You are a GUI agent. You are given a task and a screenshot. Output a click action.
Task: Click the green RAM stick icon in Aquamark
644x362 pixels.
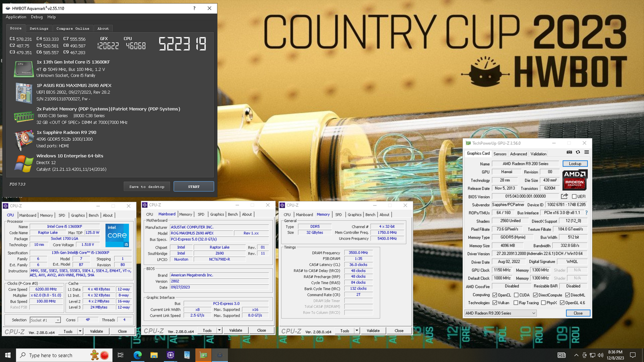click(24, 117)
